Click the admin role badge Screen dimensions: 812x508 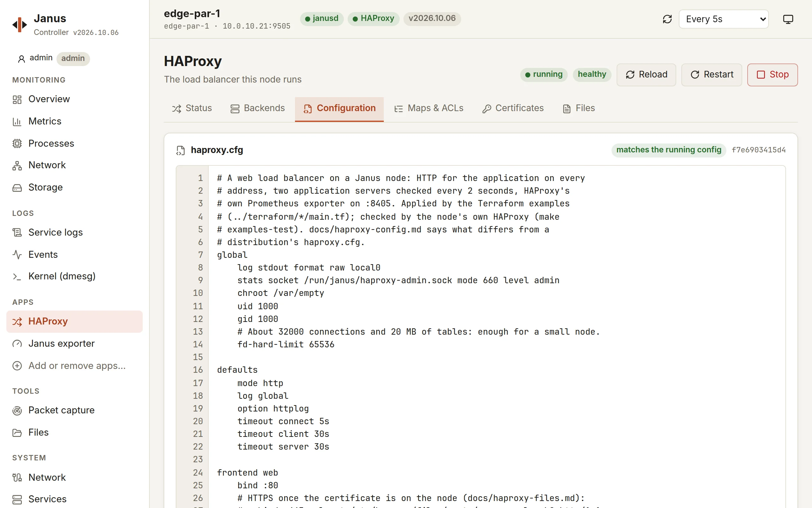[x=73, y=59]
